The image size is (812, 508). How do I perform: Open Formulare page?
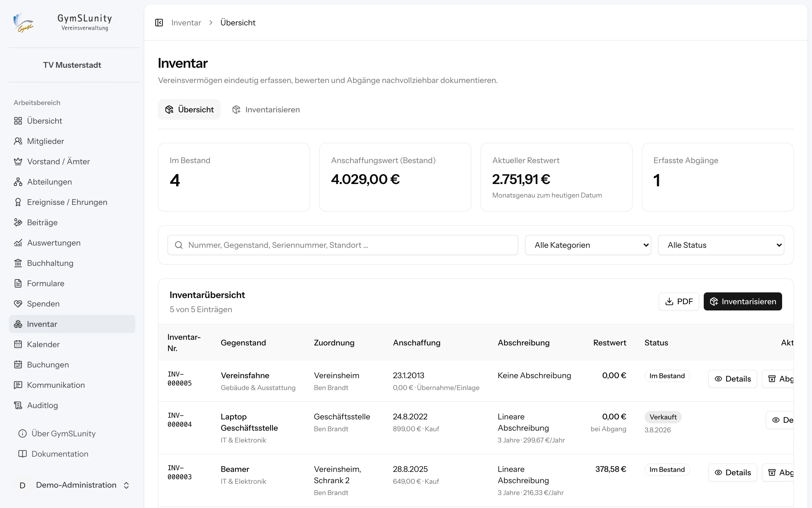(x=72, y=284)
